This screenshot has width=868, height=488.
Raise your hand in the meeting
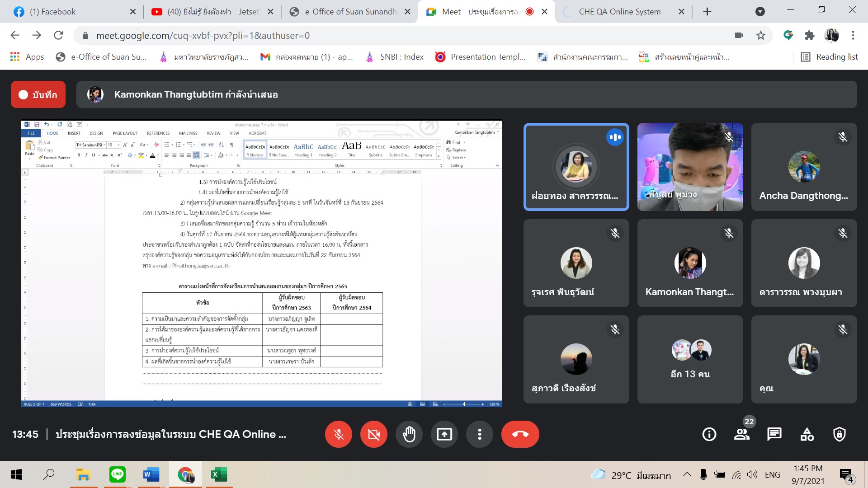409,434
